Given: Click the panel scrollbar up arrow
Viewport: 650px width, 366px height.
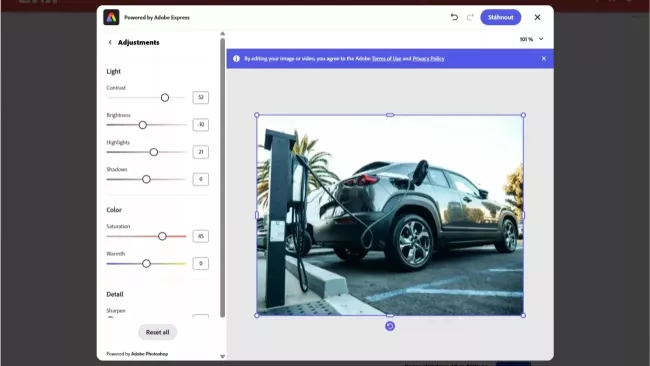Looking at the screenshot, I should (x=223, y=34).
